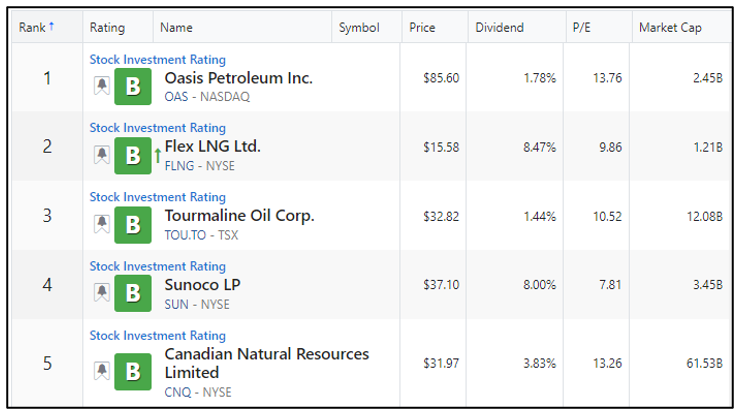The width and height of the screenshot is (741, 418).
Task: Click Stock Investment Rating link above Sunoco LP
Action: tap(158, 266)
